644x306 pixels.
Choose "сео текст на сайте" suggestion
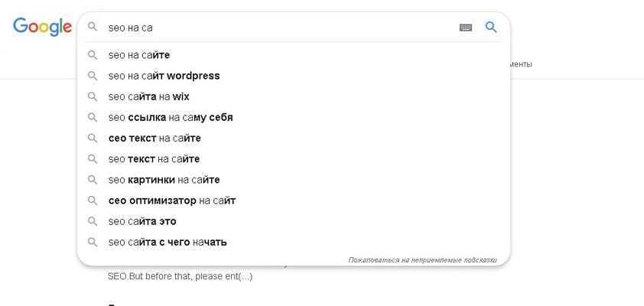(x=154, y=138)
